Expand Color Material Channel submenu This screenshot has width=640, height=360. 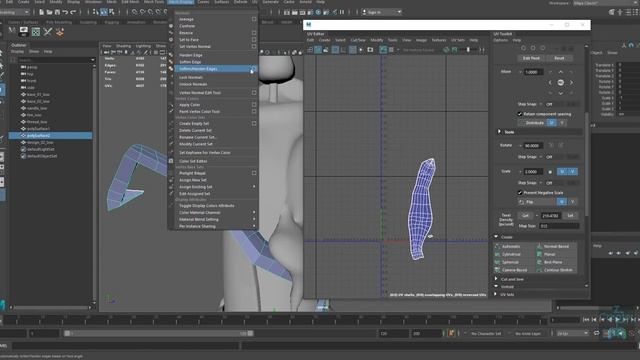[254, 213]
